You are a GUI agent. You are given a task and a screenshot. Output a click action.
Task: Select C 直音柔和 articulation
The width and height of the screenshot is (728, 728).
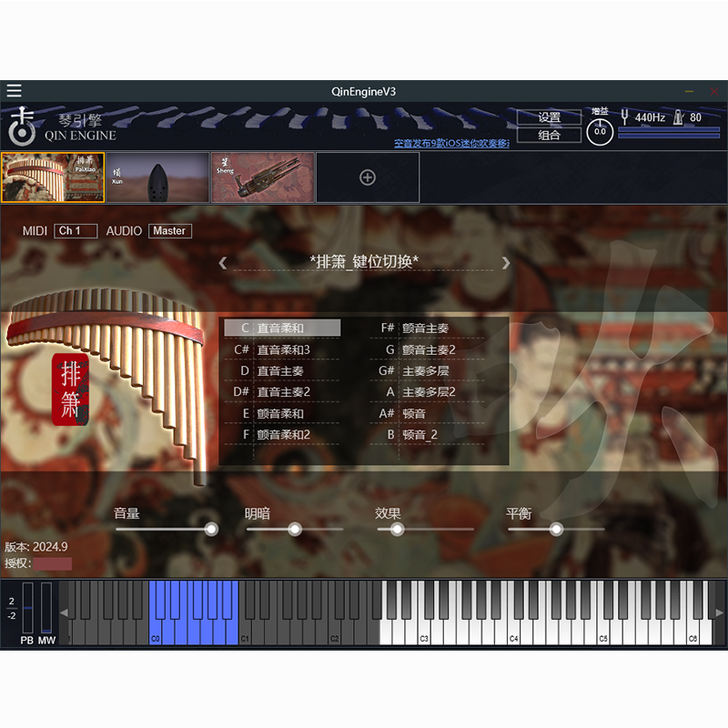(x=282, y=328)
